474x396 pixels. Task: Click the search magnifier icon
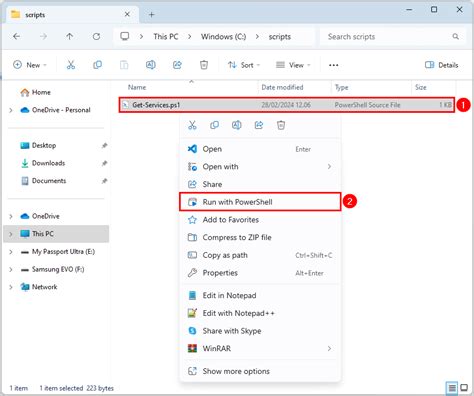455,36
